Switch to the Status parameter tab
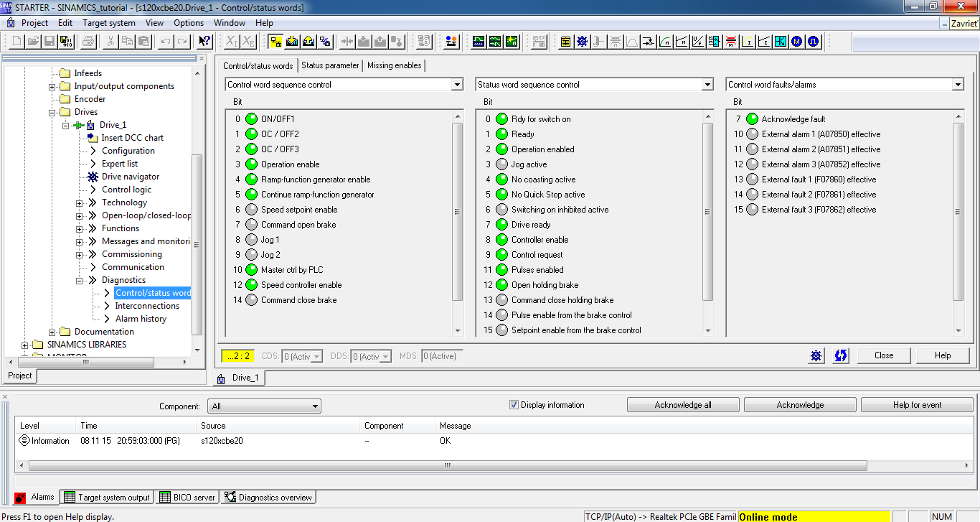This screenshot has height=522, width=980. 330,65
